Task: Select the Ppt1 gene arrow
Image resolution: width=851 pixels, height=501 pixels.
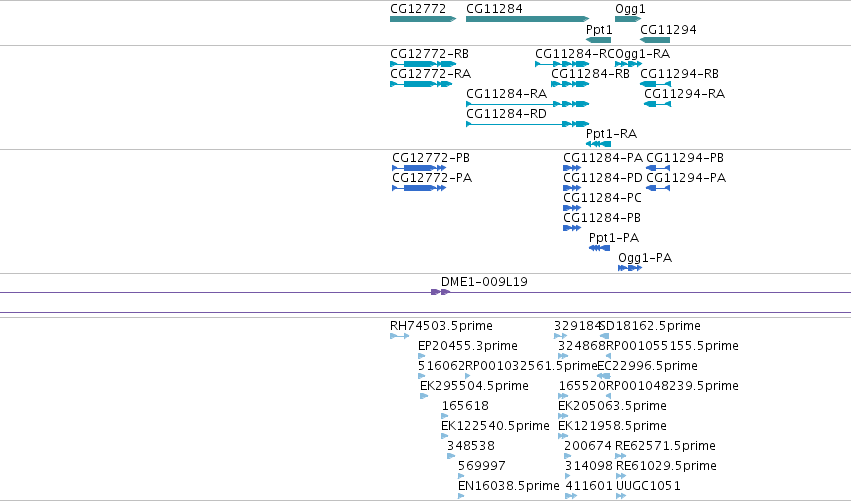Action: tap(599, 40)
